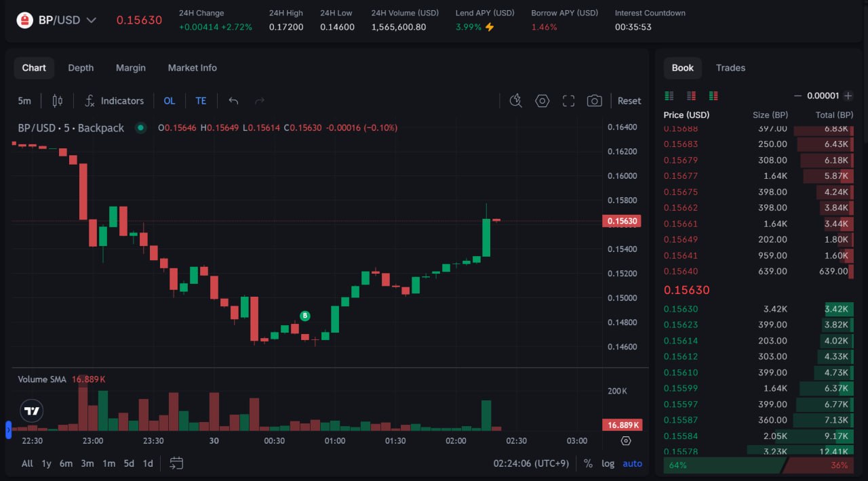868x481 pixels.
Task: Open quick search with the lightning magnifier icon
Action: coord(515,101)
